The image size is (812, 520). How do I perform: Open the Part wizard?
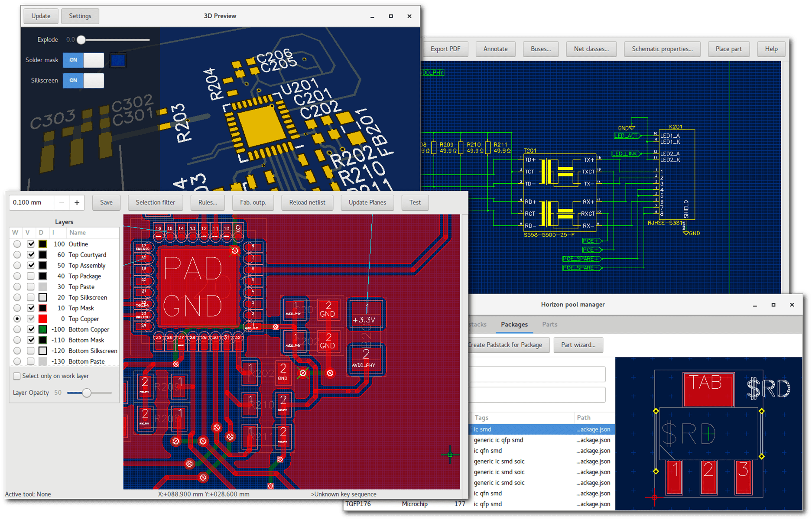[578, 345]
